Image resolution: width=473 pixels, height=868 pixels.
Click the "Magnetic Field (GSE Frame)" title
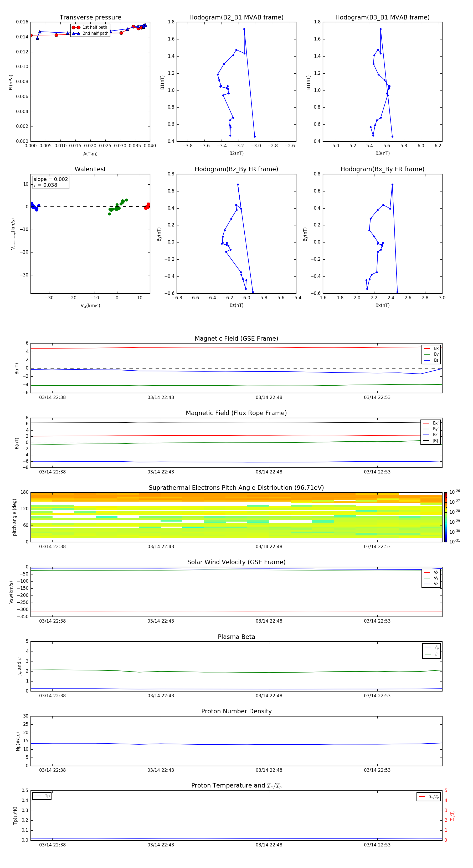[236, 339]
